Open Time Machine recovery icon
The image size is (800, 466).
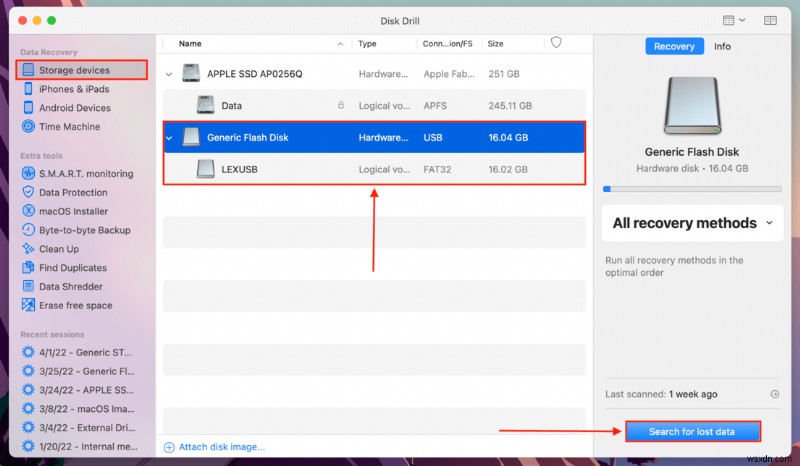(x=28, y=127)
